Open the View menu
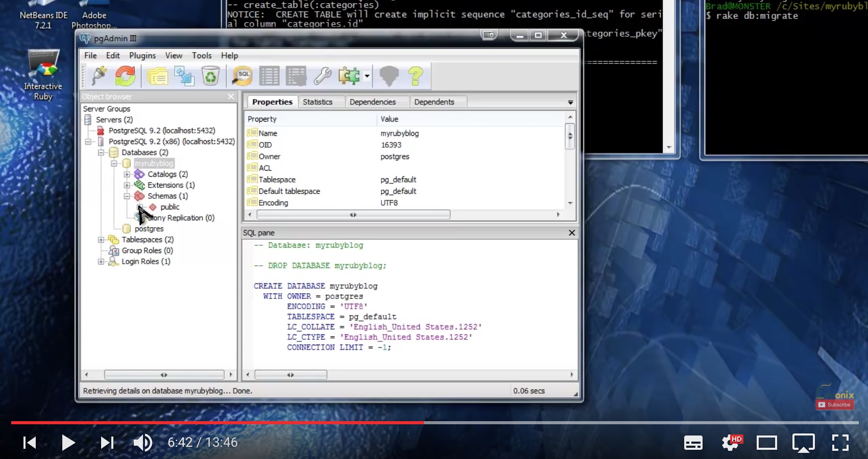This screenshot has width=868, height=459. point(174,55)
